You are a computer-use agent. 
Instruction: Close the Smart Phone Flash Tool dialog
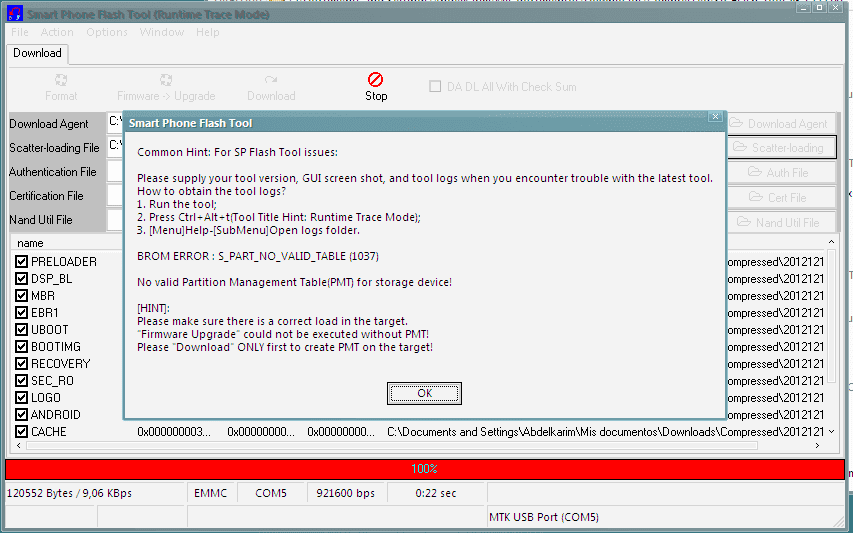click(x=715, y=117)
